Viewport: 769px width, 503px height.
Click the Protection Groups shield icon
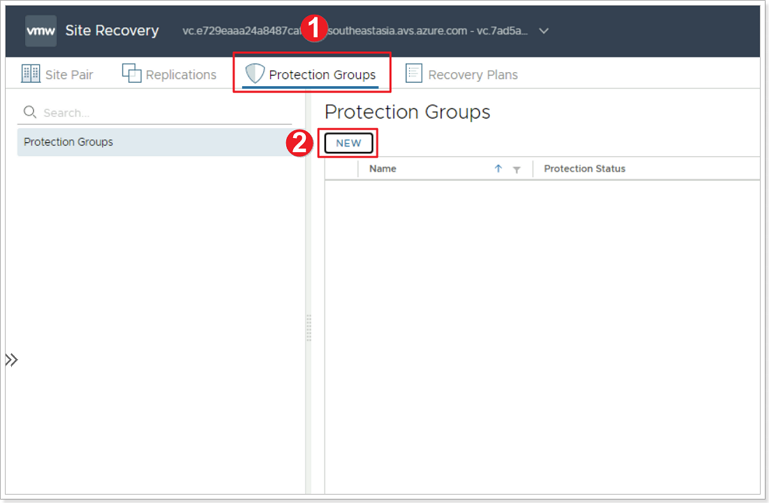point(255,74)
